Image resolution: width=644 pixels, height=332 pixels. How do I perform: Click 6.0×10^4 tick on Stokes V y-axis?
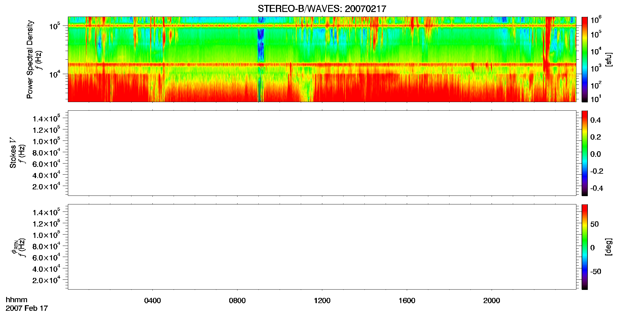pos(46,164)
